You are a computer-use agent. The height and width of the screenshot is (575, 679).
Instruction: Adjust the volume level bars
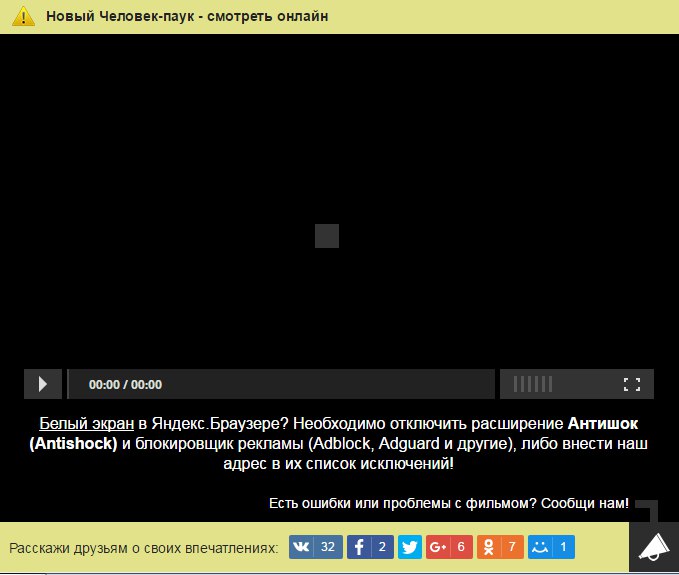[x=532, y=384]
